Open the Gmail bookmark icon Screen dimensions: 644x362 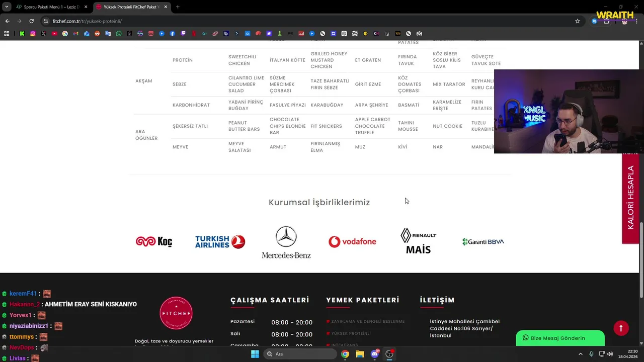point(76,34)
